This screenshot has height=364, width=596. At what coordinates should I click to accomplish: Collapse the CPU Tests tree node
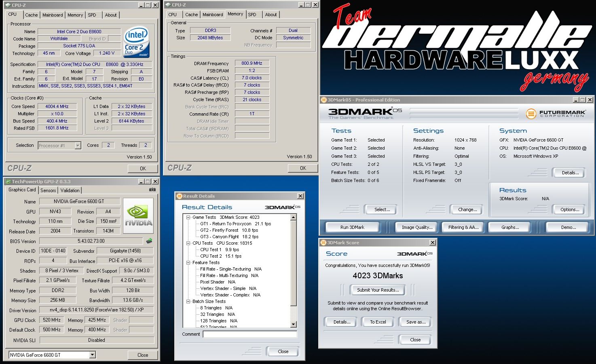click(188, 243)
